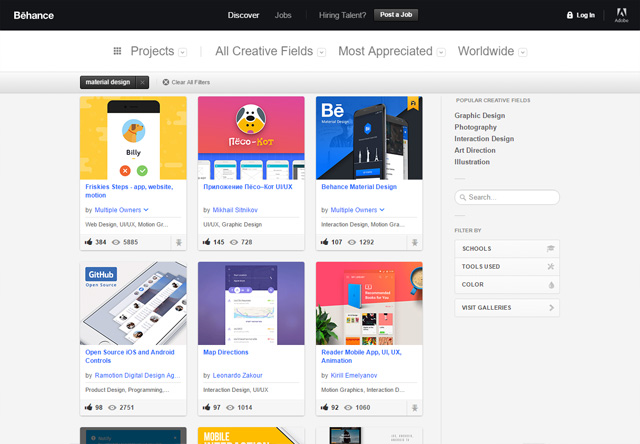Click thumbs-up icon on Open Source iOS card

coord(89,407)
